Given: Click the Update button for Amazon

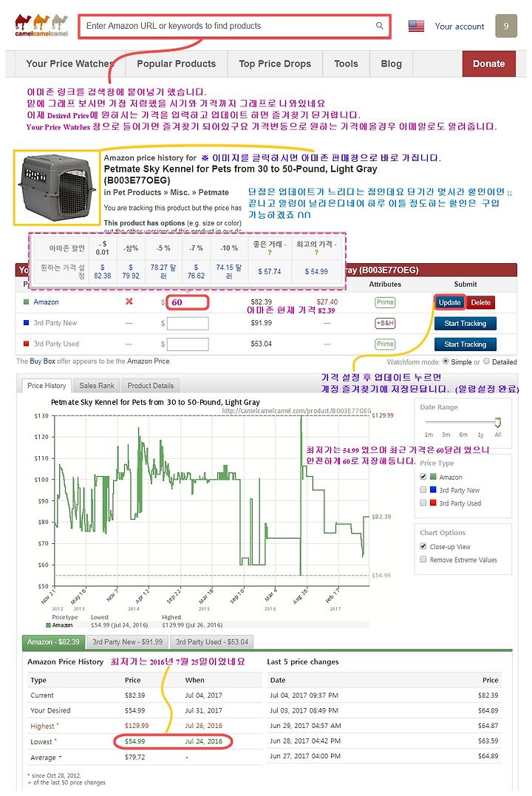Looking at the screenshot, I should pyautogui.click(x=449, y=302).
